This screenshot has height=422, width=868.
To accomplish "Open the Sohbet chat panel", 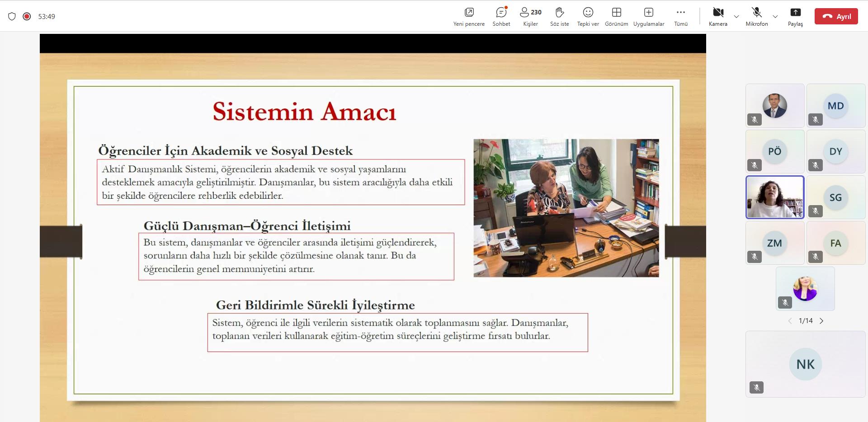I will coord(501,16).
